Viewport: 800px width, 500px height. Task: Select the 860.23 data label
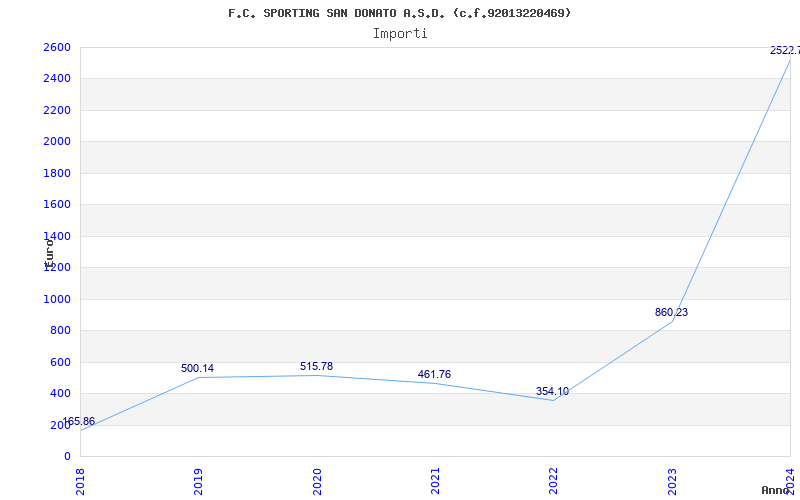671,312
